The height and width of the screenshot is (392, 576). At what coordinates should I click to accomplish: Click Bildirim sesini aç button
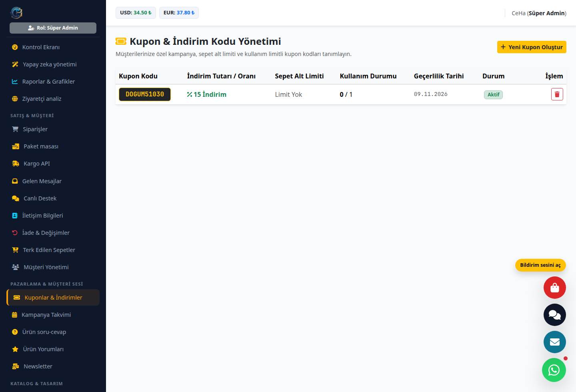(540, 265)
